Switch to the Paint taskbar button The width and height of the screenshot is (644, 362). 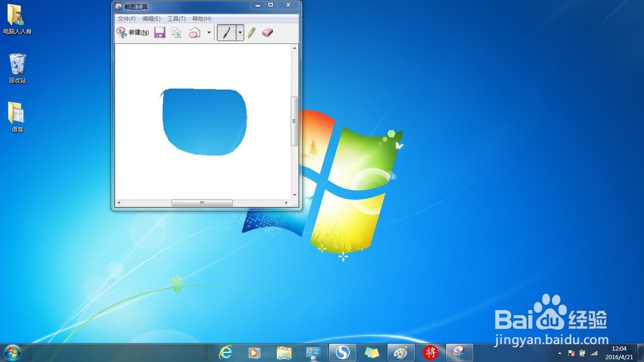(x=401, y=352)
